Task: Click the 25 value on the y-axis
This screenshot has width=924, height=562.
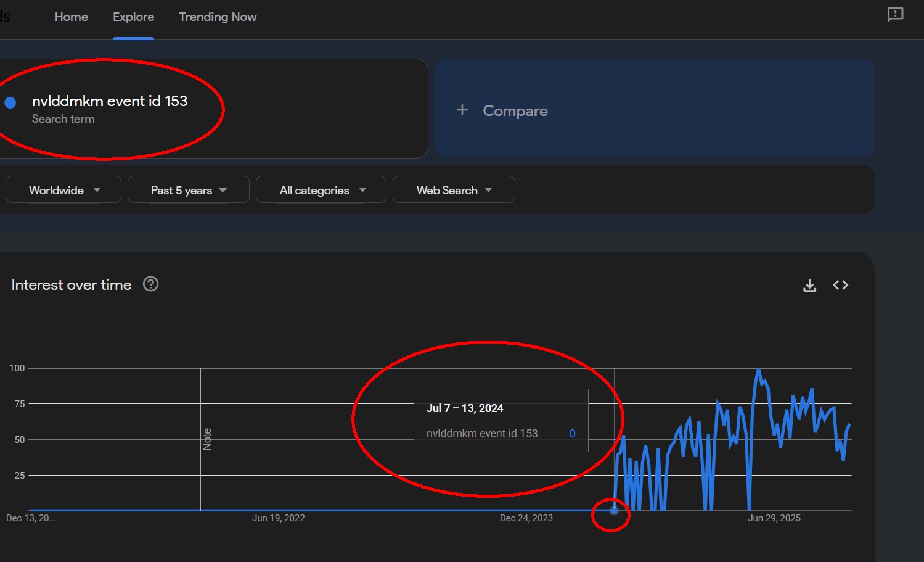Action: pos(20,476)
